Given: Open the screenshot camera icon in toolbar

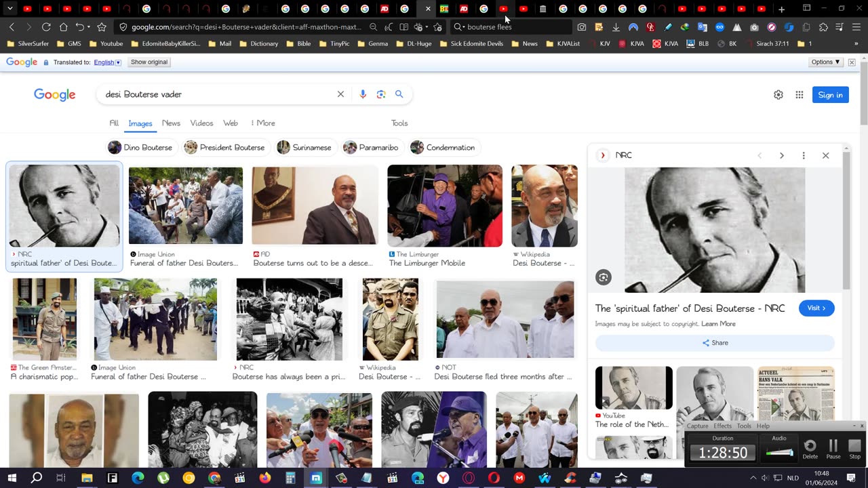Looking at the screenshot, I should coord(582,27).
